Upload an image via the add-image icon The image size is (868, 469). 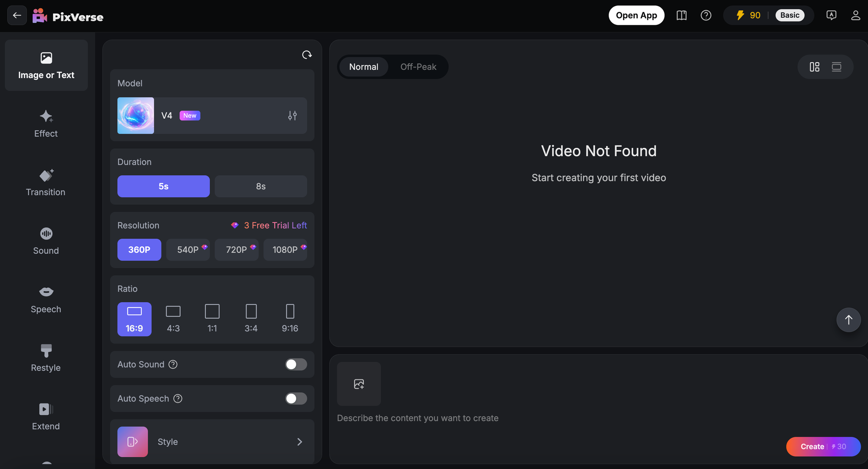click(359, 384)
